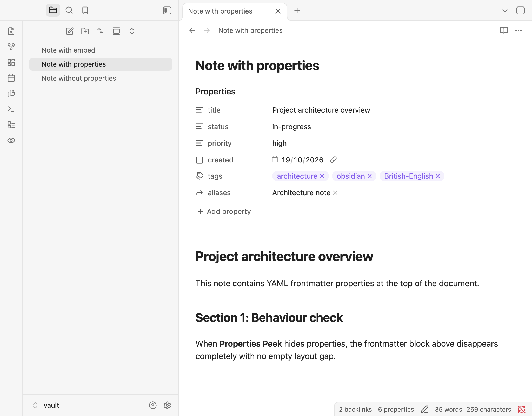Edit the status value in-progress
Screen dimensions: 532x416
click(x=291, y=127)
